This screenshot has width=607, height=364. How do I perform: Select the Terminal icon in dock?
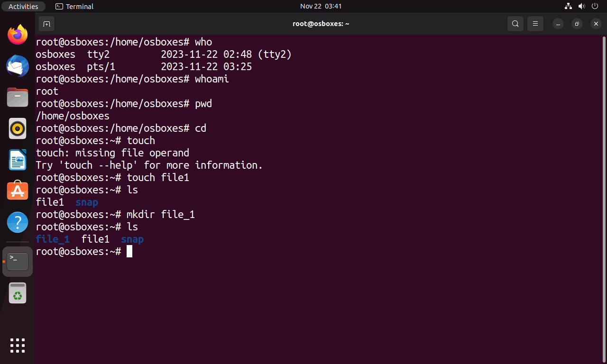pyautogui.click(x=18, y=262)
